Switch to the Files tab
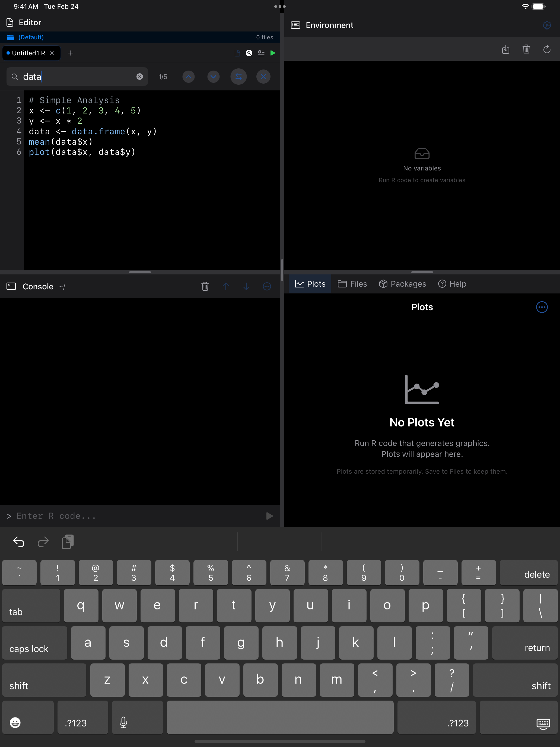 (x=352, y=284)
